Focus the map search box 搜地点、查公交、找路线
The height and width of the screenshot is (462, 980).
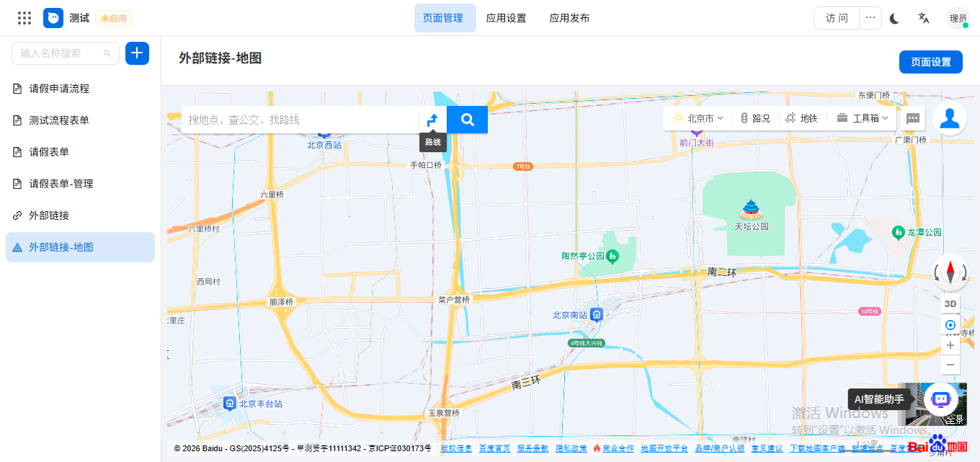(x=300, y=120)
